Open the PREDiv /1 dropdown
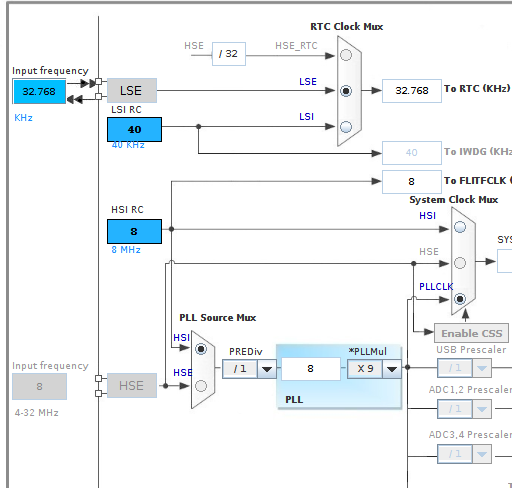This screenshot has width=512, height=488. point(267,369)
